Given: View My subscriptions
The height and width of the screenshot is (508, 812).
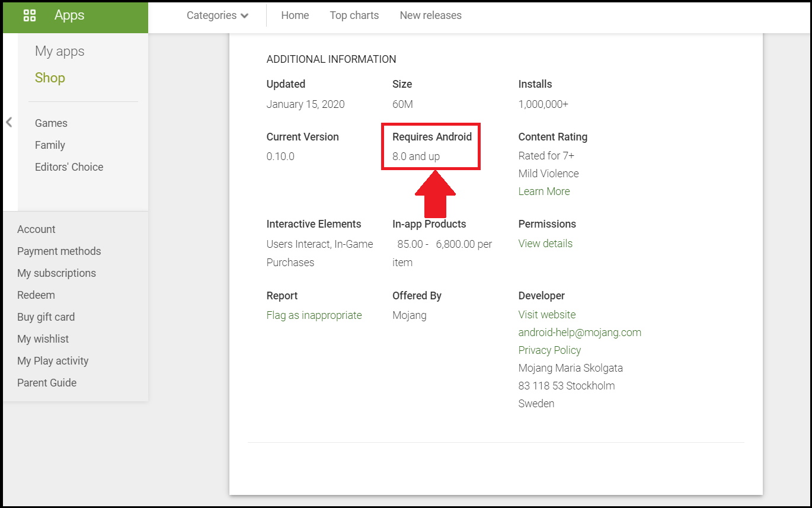Looking at the screenshot, I should (x=56, y=273).
